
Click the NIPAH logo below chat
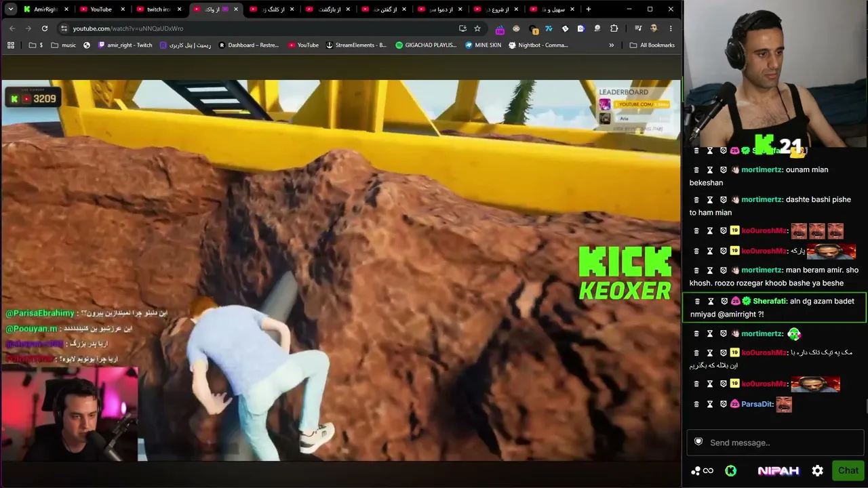click(778, 471)
